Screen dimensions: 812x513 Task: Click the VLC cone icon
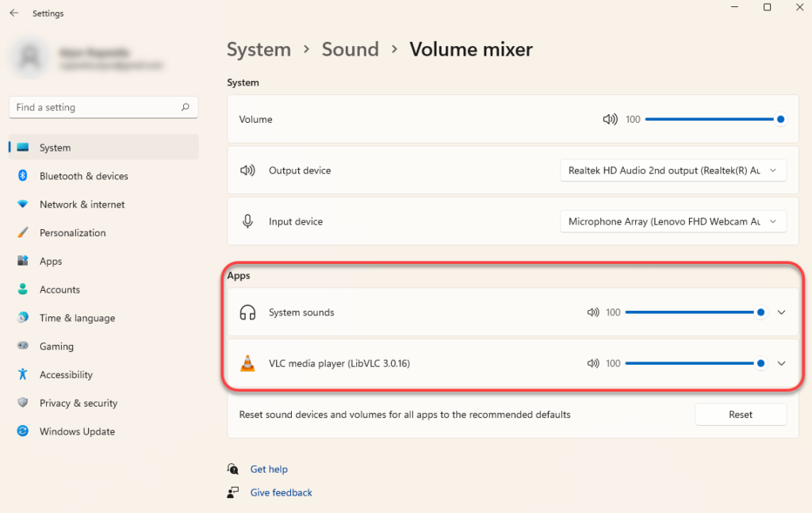pyautogui.click(x=247, y=363)
